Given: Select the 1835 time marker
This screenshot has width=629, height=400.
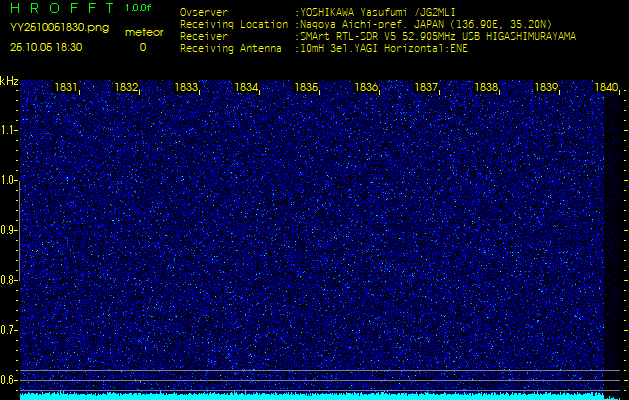Looking at the screenshot, I should [306, 88].
